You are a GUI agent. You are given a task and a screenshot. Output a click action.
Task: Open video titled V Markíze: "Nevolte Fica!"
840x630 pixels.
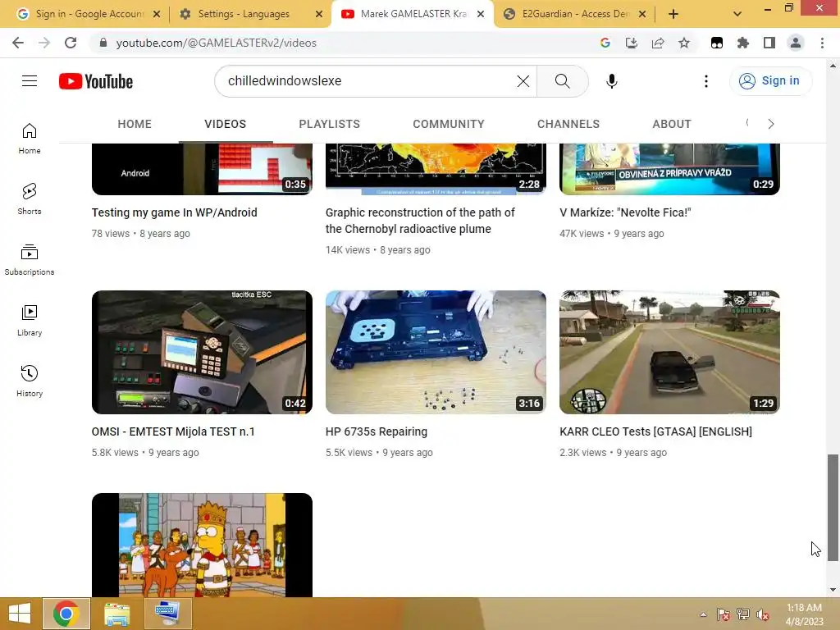pos(625,212)
